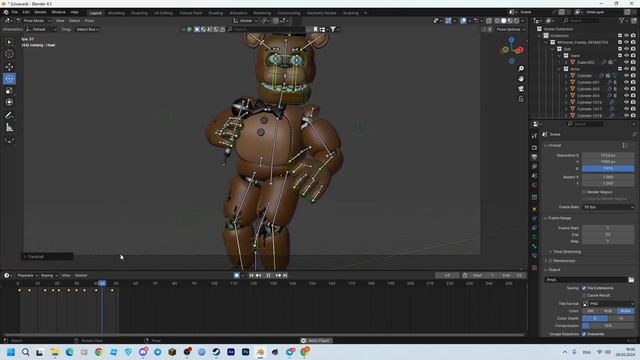The width and height of the screenshot is (640, 360).
Task: Open the Frame Rate dropdown
Action: (x=608, y=207)
